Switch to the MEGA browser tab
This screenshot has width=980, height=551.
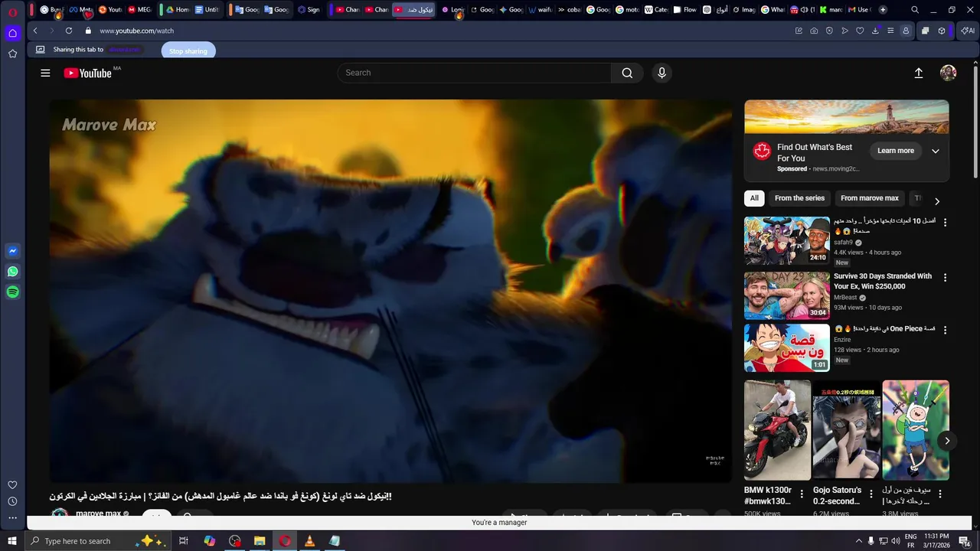[x=139, y=10]
